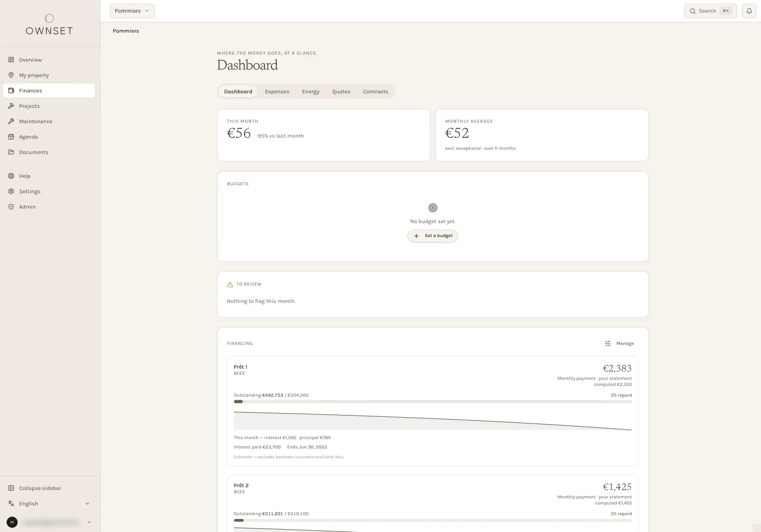Click the Documents folder icon

click(11, 152)
